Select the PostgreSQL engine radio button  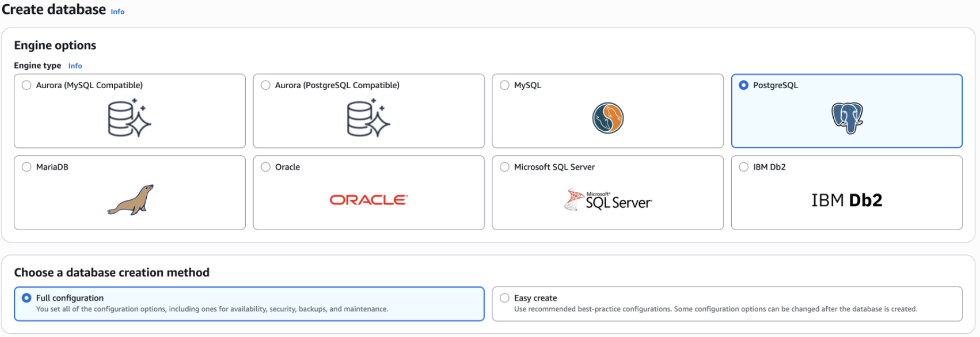point(744,85)
